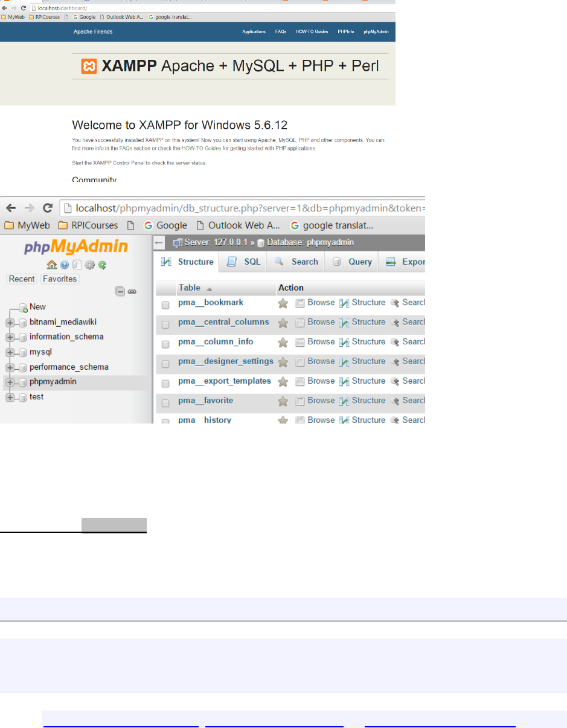This screenshot has width=567, height=728.
Task: Check the pma__designer_settings table checkbox
Action: coord(165,364)
